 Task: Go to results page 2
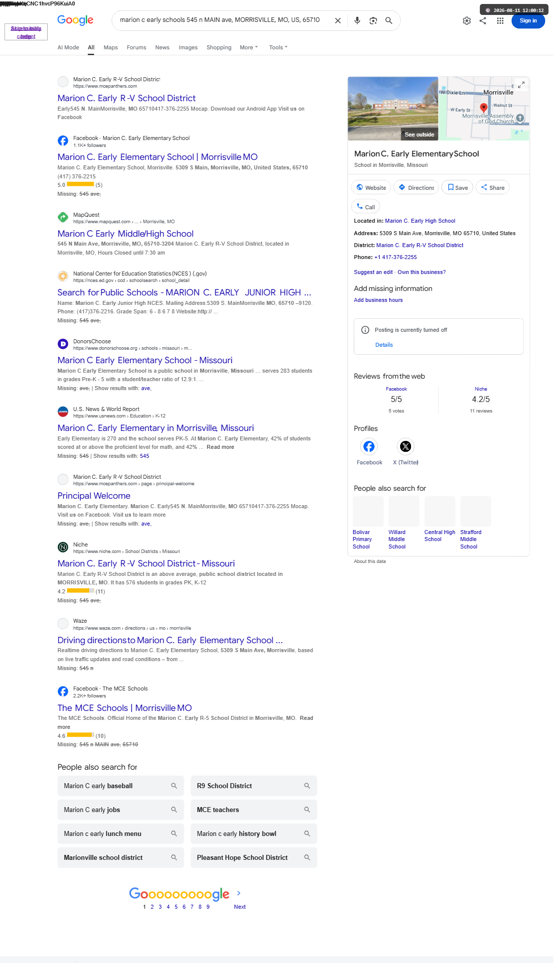(x=152, y=907)
